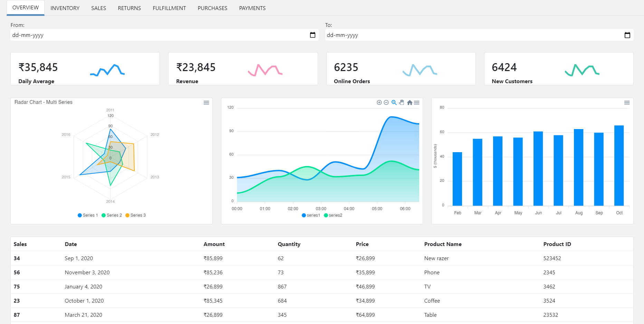This screenshot has height=324, width=644.
Task: Open the radar chart hamburger menu
Action: point(206,102)
